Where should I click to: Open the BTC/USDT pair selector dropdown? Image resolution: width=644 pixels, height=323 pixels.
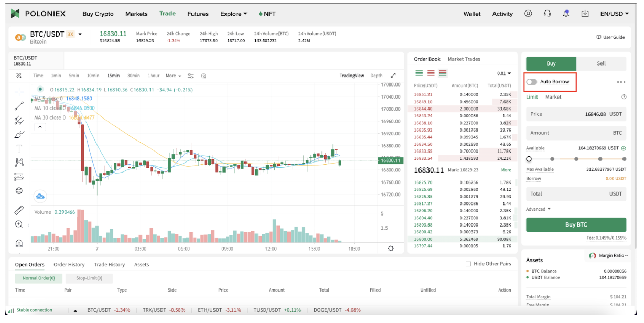[x=80, y=34]
